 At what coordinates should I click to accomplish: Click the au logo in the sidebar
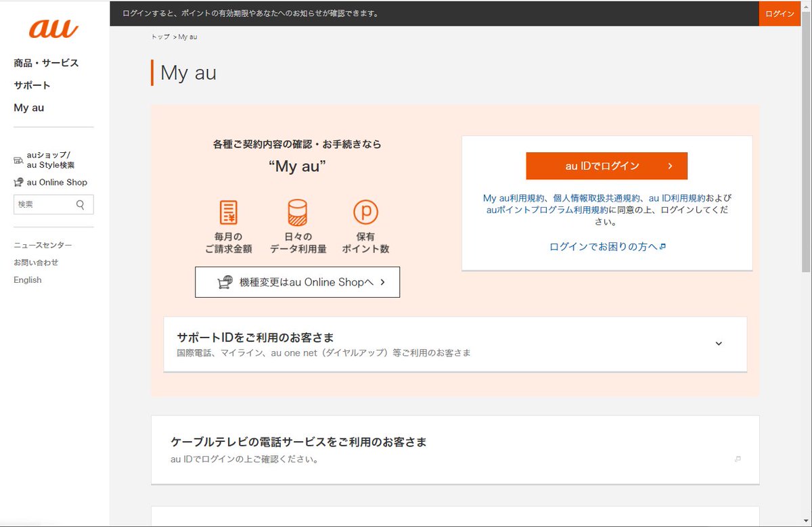coord(53,28)
